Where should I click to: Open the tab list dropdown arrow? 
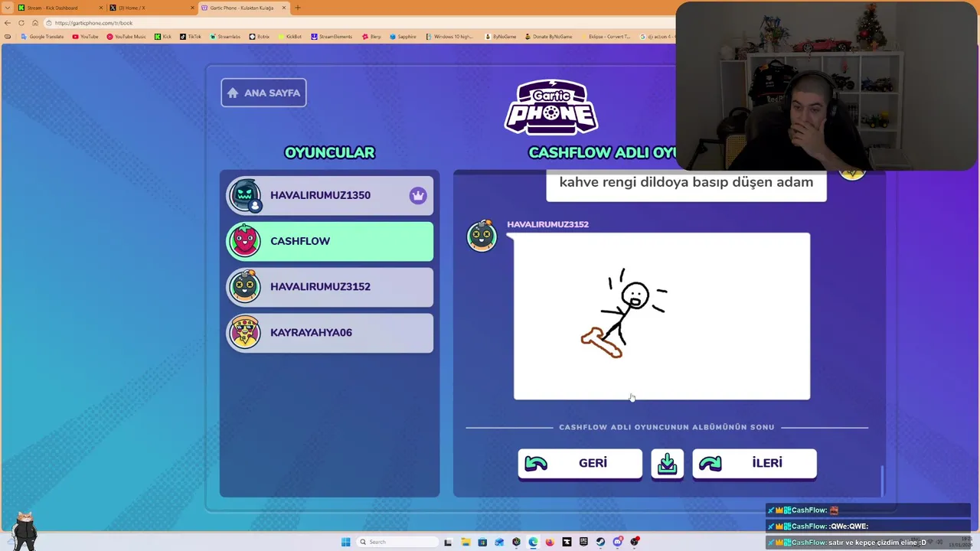click(x=8, y=8)
